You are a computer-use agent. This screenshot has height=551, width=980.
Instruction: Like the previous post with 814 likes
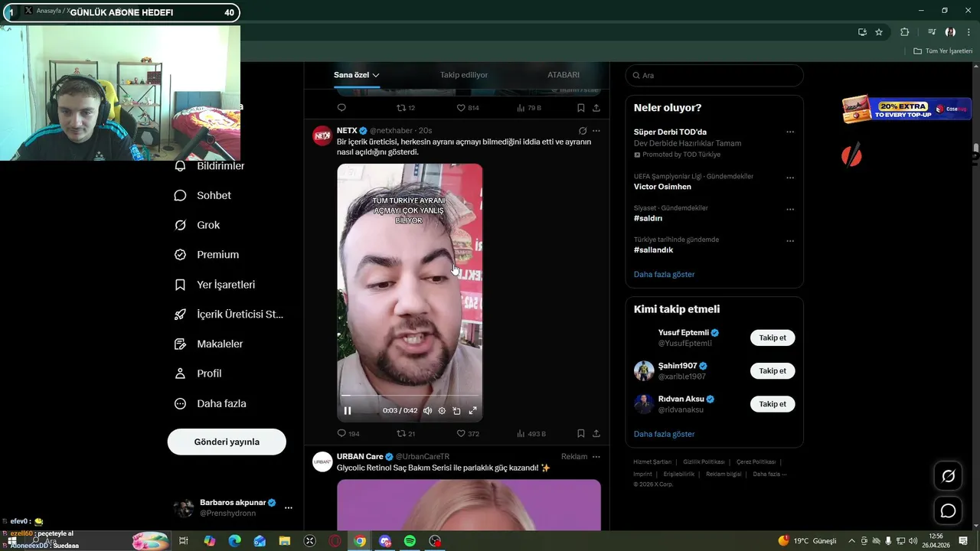click(468, 108)
